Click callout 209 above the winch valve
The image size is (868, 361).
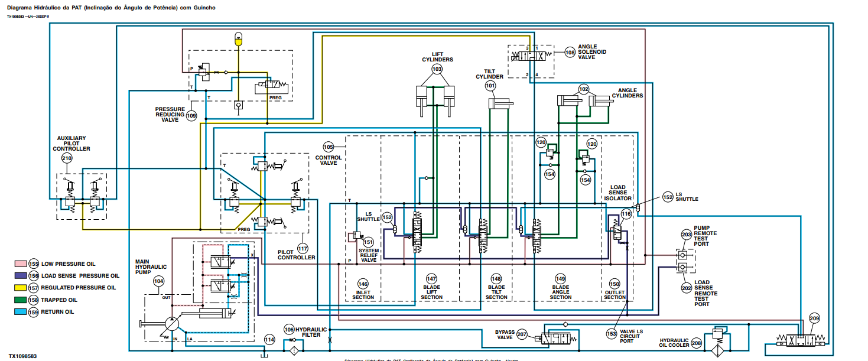click(x=815, y=319)
